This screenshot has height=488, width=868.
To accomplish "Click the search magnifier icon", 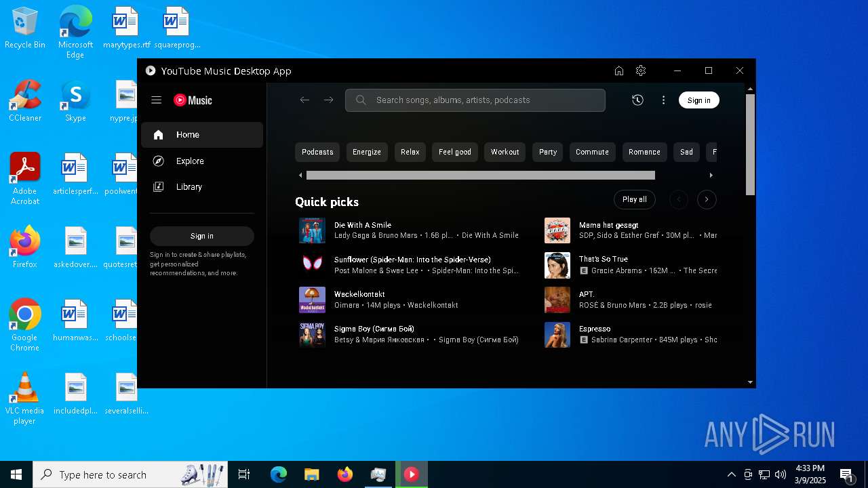I will [361, 100].
